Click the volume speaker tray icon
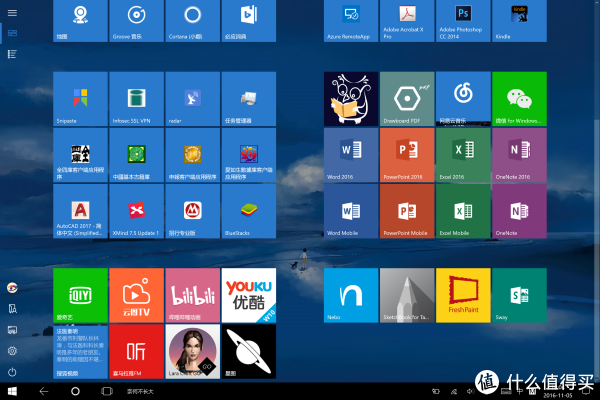The height and width of the screenshot is (400, 600). coord(470,391)
